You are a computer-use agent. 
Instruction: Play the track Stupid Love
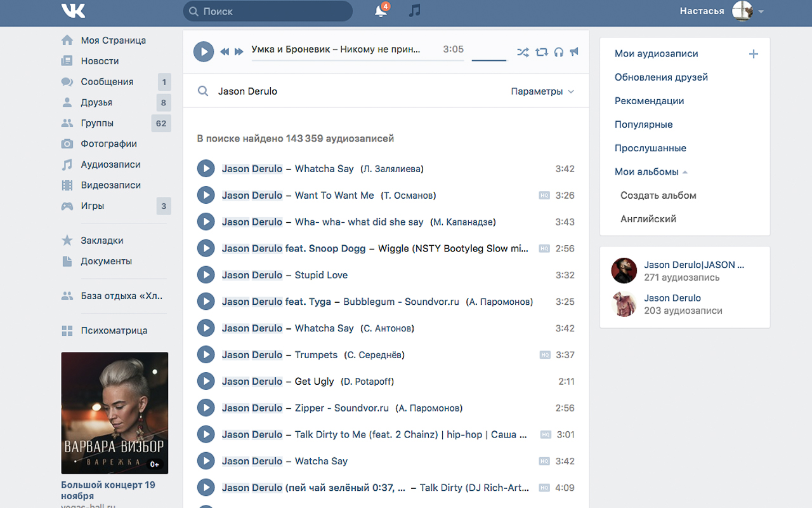tap(206, 275)
